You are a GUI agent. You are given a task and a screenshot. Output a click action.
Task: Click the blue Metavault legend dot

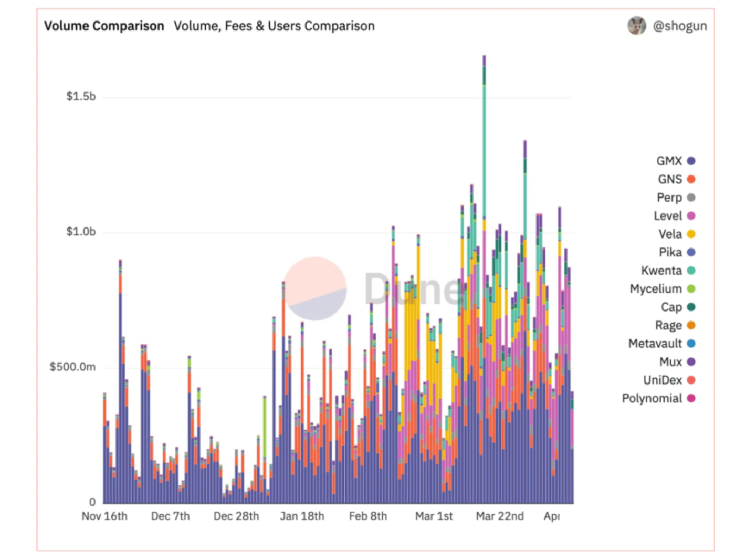[691, 344]
